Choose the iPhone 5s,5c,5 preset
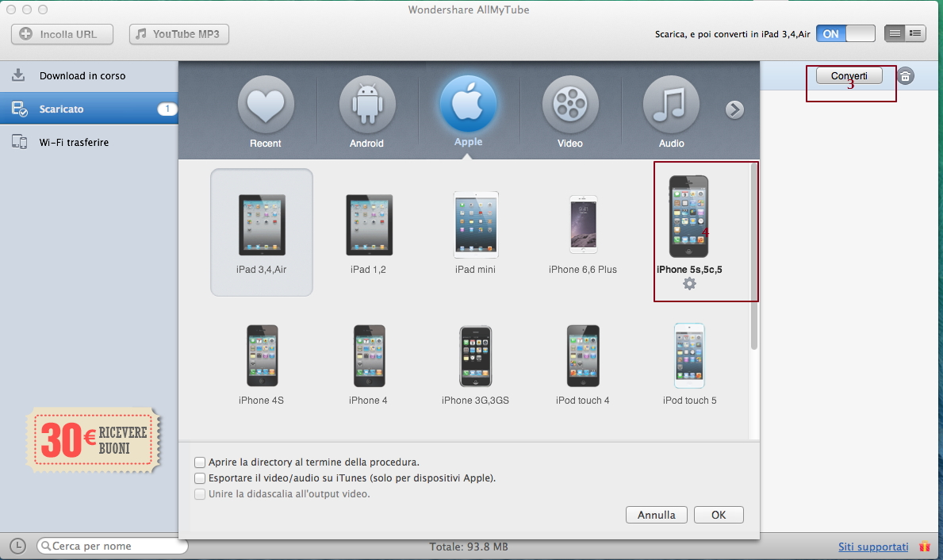This screenshot has width=943, height=560. point(689,224)
